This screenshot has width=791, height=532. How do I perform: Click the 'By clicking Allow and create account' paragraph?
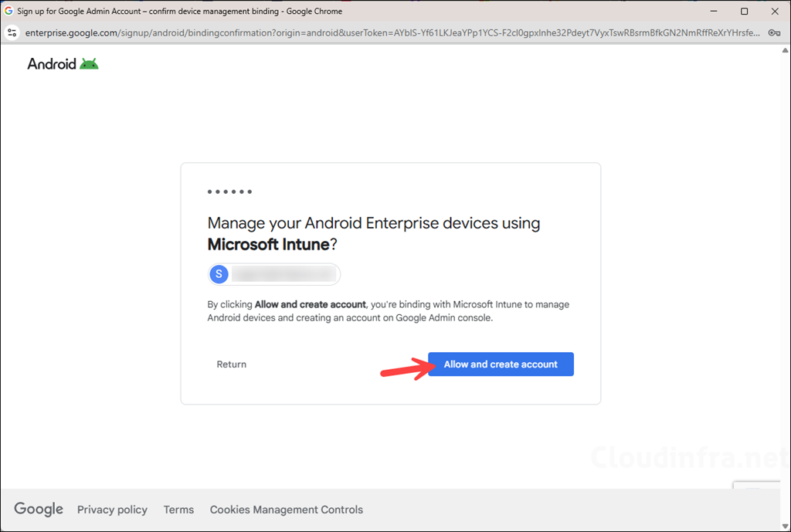pyautogui.click(x=389, y=311)
